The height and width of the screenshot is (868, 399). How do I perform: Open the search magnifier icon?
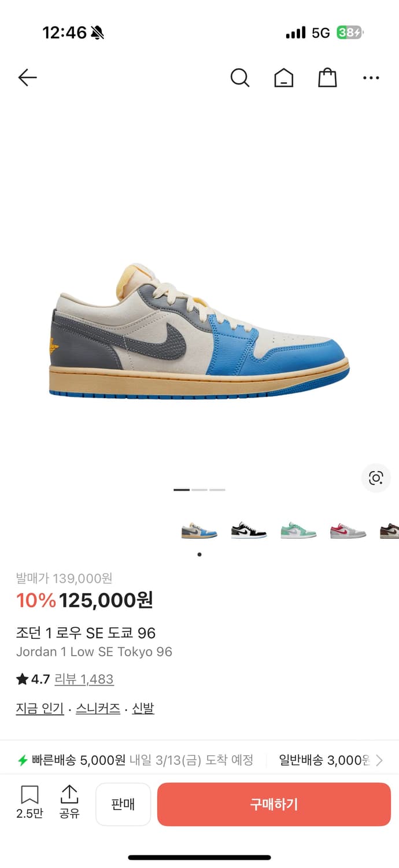pos(240,78)
